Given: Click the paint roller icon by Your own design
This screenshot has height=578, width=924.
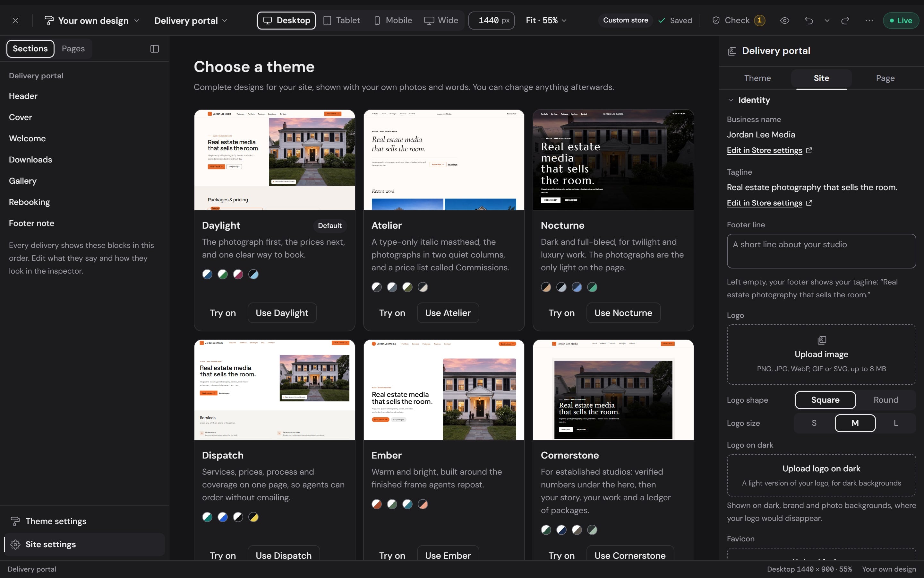Looking at the screenshot, I should 49,21.
